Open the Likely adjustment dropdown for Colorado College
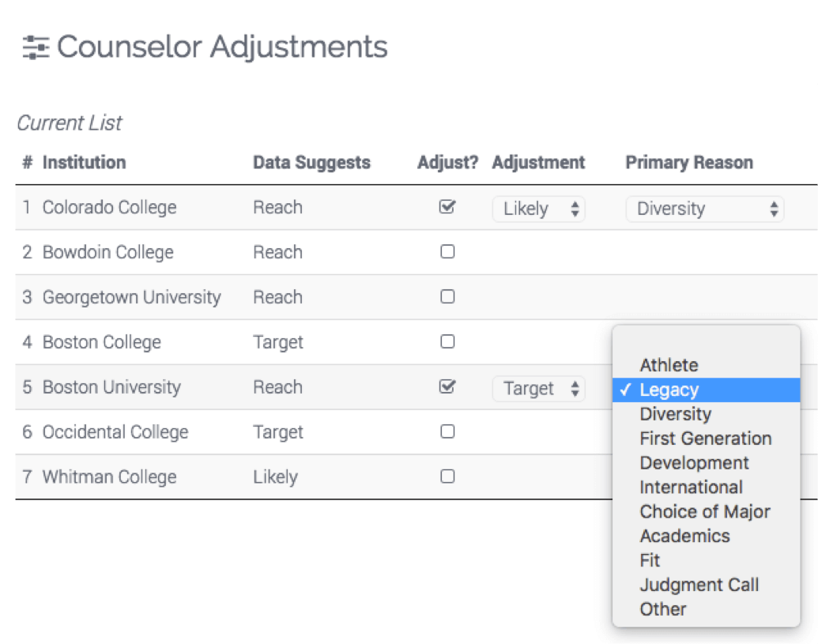 tap(538, 209)
